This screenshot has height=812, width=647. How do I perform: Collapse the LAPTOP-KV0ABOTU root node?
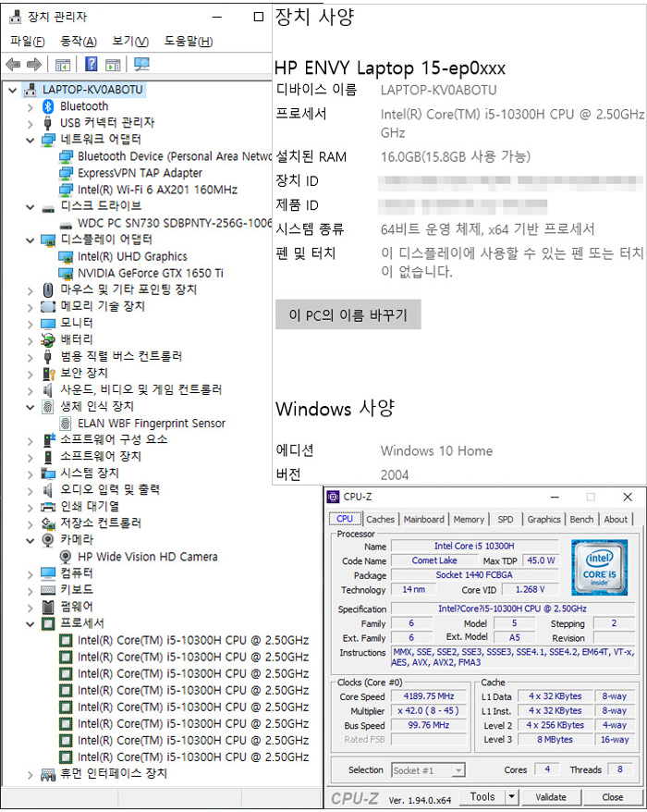point(12,90)
